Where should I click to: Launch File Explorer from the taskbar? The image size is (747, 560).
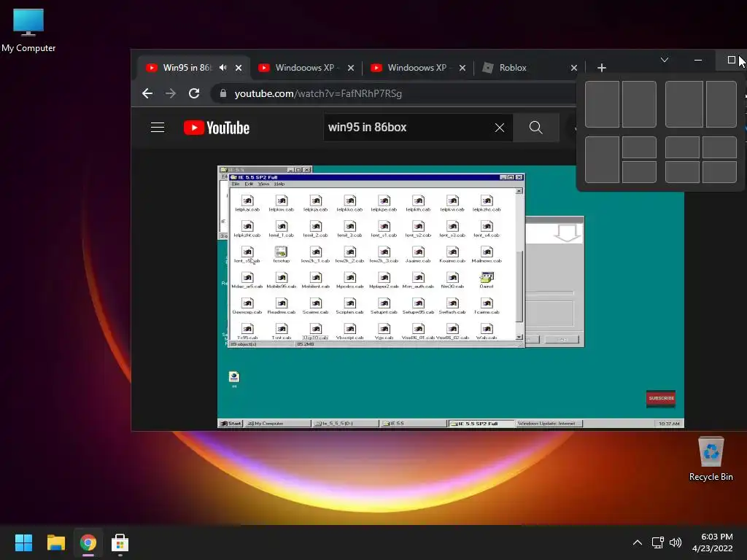[x=55, y=542]
